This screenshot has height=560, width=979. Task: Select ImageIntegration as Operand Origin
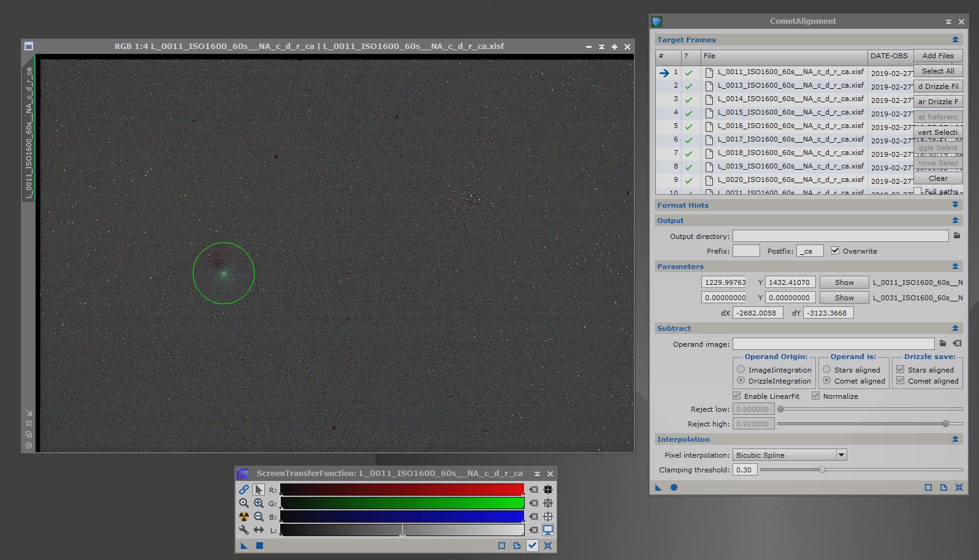(x=741, y=369)
